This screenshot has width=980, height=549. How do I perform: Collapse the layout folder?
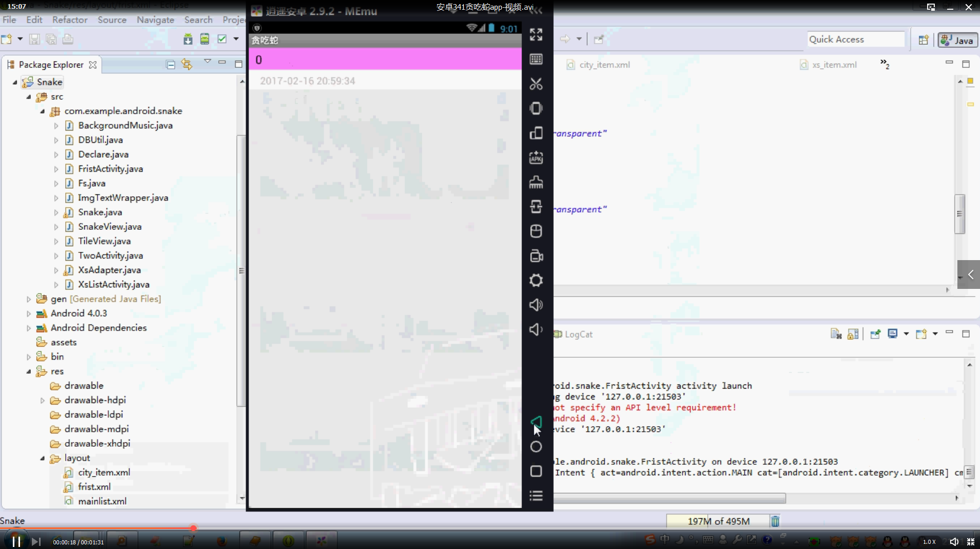(43, 458)
